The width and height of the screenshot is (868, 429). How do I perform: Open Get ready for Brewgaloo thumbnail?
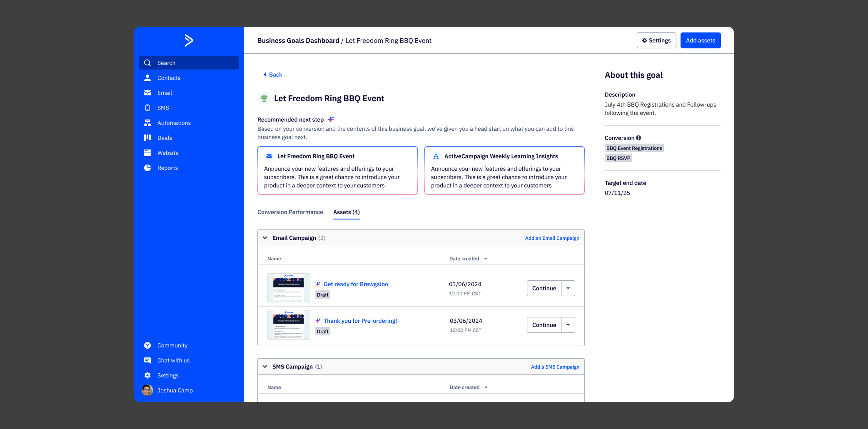(x=288, y=288)
